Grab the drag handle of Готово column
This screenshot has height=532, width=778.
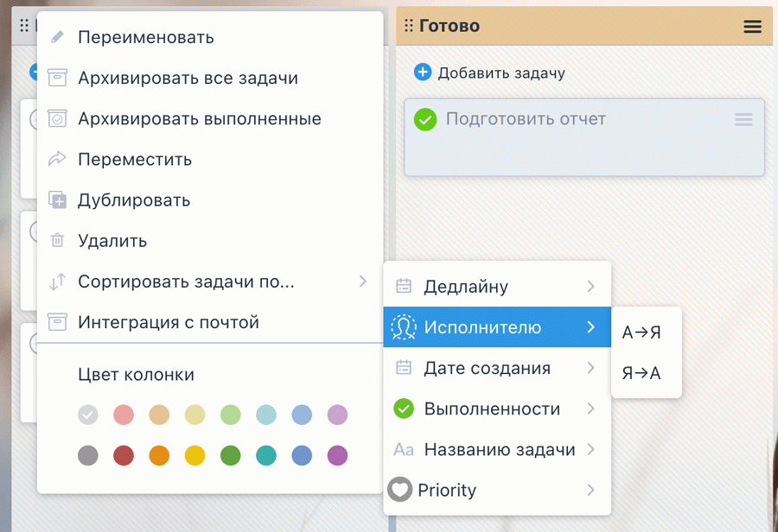tap(409, 26)
